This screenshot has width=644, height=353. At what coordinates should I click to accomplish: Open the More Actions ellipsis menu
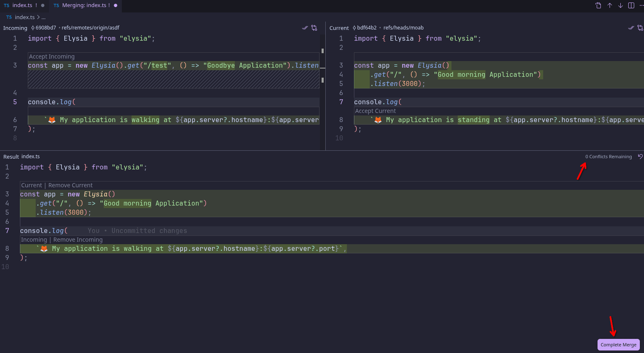642,5
